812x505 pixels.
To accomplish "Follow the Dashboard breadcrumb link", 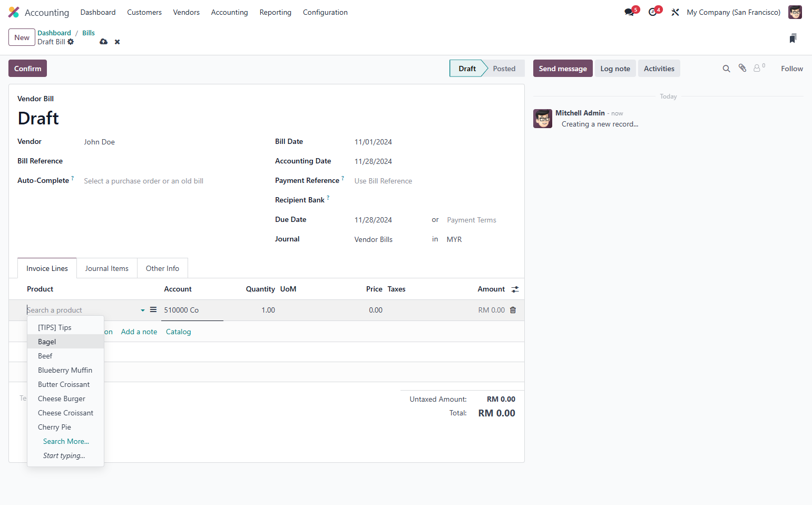I will click(54, 33).
